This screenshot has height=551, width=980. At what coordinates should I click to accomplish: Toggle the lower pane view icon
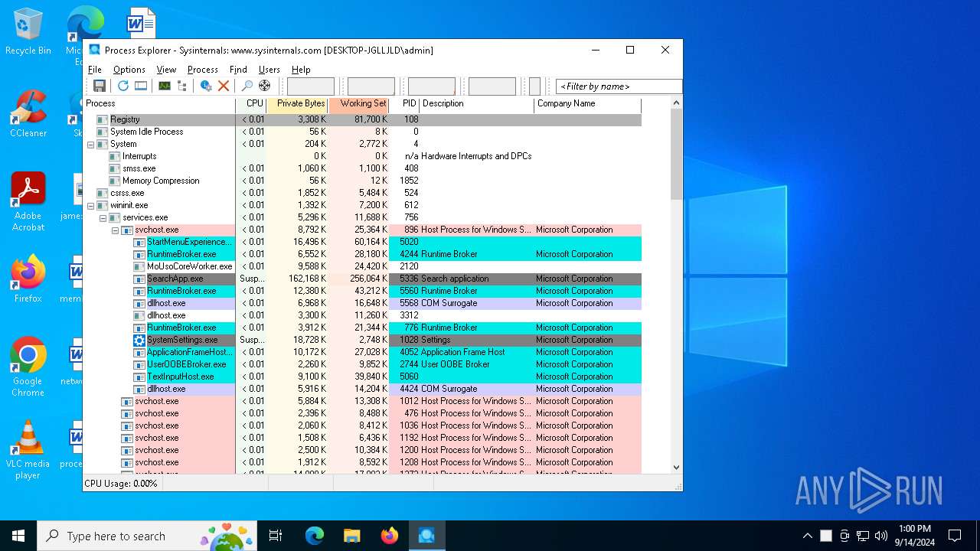pyautogui.click(x=141, y=86)
